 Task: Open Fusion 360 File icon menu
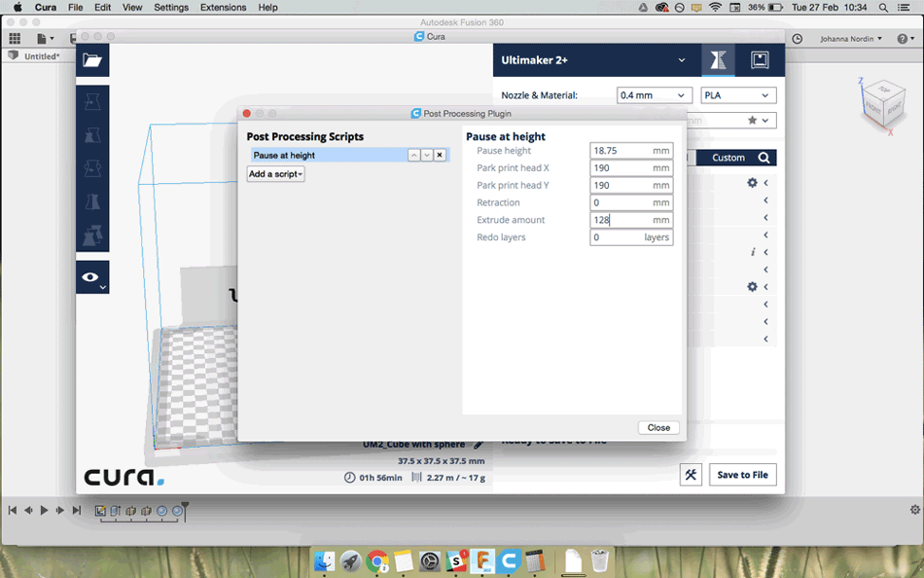pyautogui.click(x=46, y=38)
